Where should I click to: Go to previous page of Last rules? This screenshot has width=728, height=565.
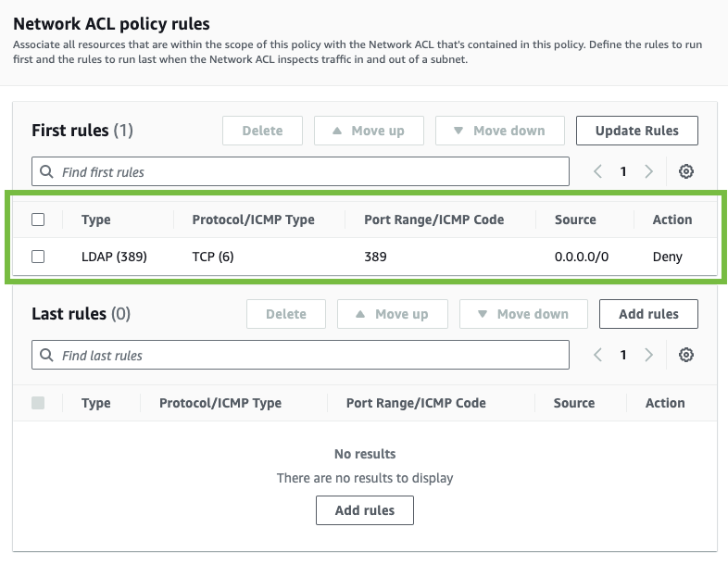(598, 355)
